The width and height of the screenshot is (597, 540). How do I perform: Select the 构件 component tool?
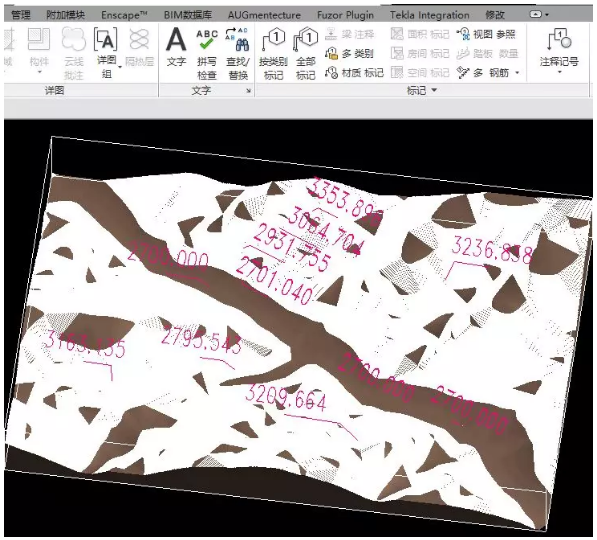tap(39, 48)
